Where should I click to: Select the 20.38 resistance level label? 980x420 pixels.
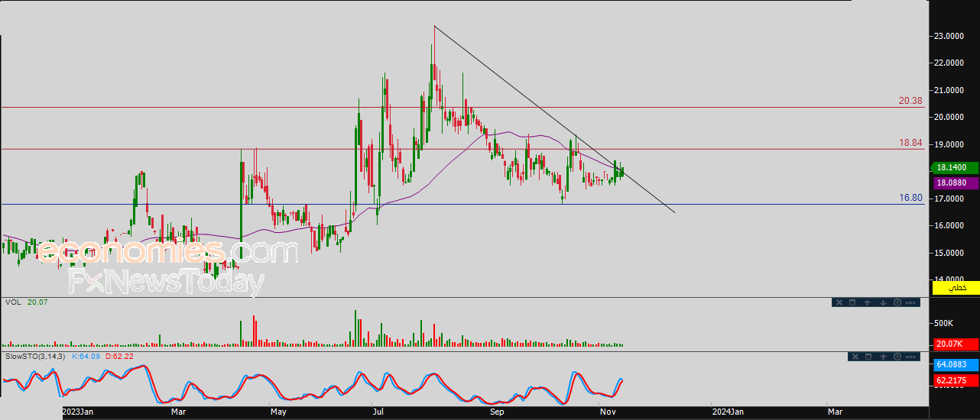point(910,100)
